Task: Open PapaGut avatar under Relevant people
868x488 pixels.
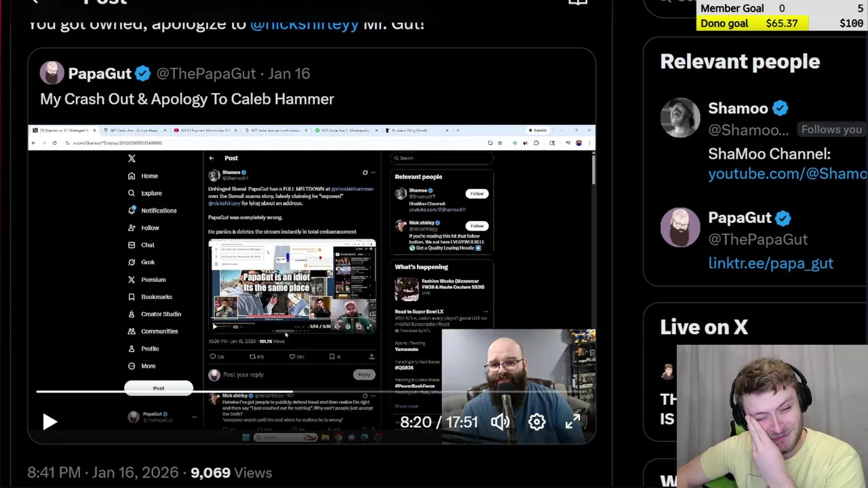Action: click(680, 228)
